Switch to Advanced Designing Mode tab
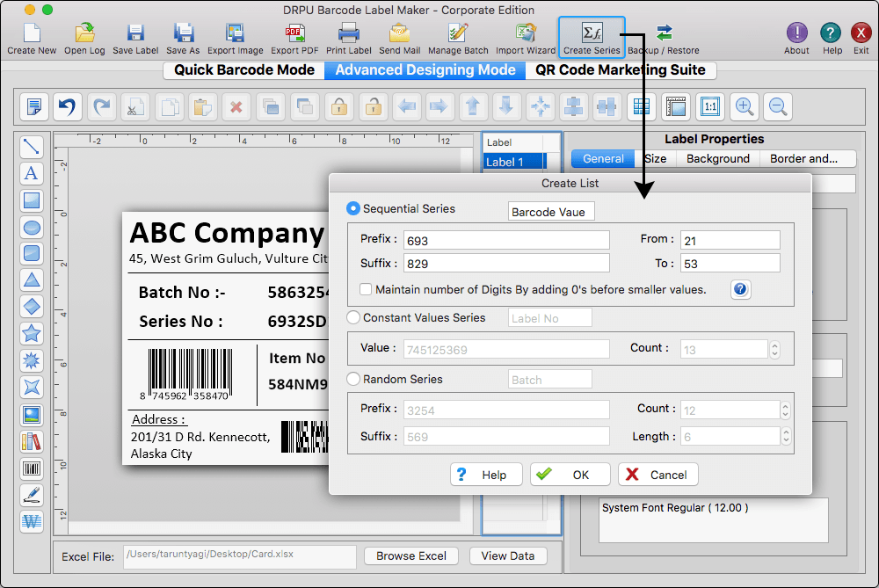The height and width of the screenshot is (588, 879). tap(425, 70)
